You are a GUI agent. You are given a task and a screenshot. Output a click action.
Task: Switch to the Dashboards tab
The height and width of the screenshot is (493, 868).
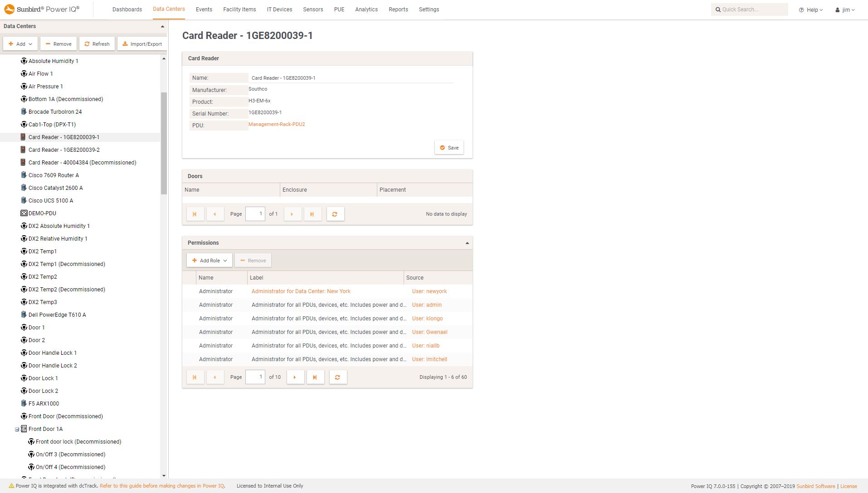tap(127, 9)
